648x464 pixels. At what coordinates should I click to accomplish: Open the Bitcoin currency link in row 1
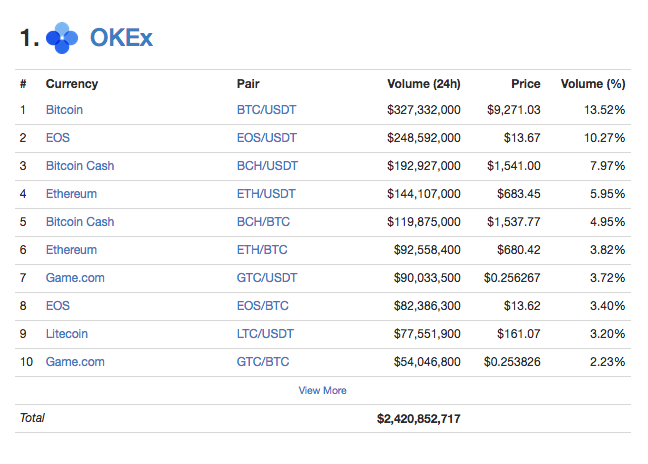[64, 110]
